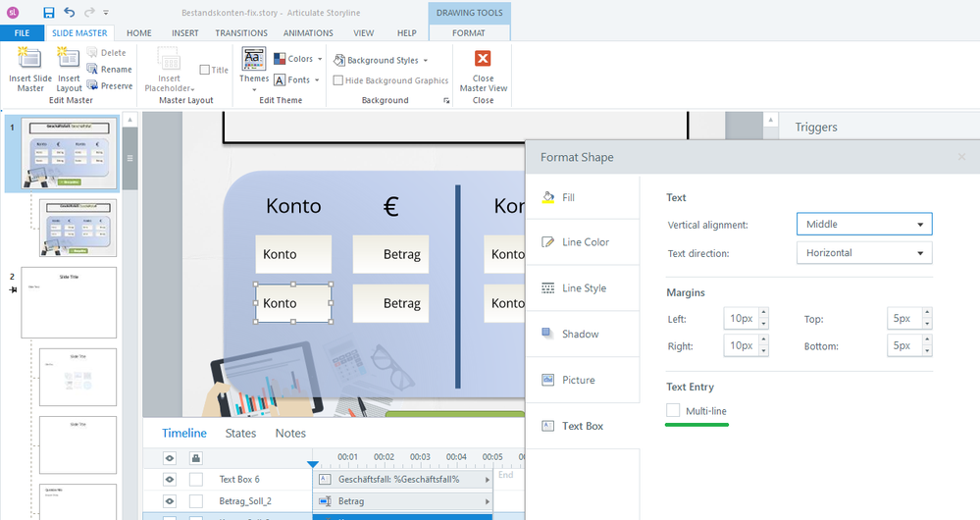The height and width of the screenshot is (520, 980).
Task: Open the Themes gallery
Action: coord(254,70)
